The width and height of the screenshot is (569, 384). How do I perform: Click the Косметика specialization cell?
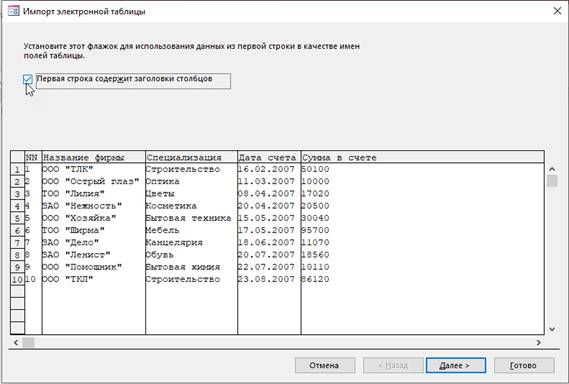(191, 206)
